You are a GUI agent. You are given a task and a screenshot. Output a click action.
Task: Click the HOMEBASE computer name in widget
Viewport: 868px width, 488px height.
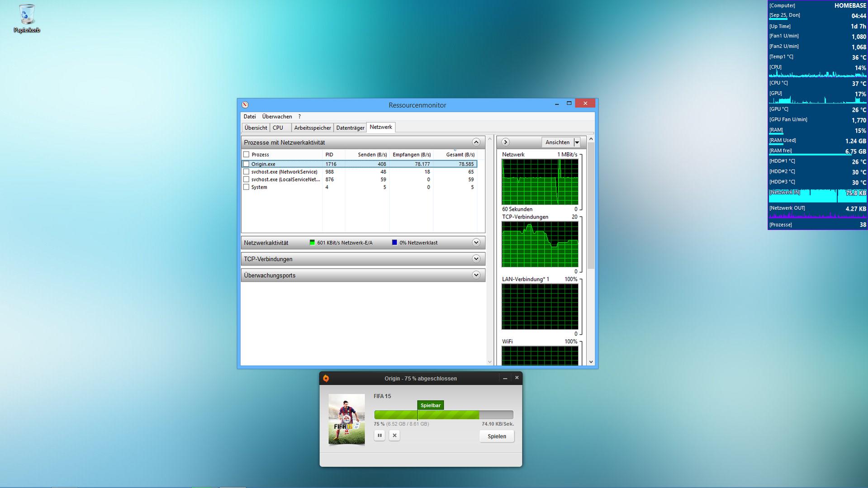tap(850, 6)
